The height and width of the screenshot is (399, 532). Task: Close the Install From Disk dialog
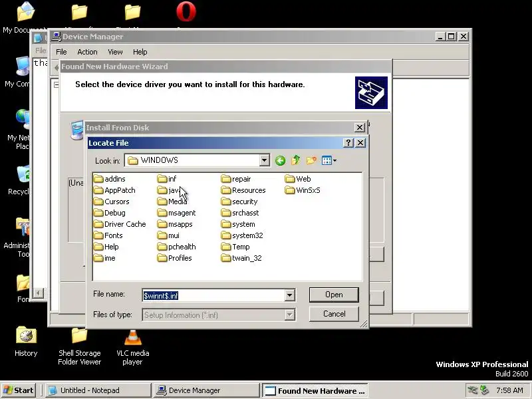359,128
